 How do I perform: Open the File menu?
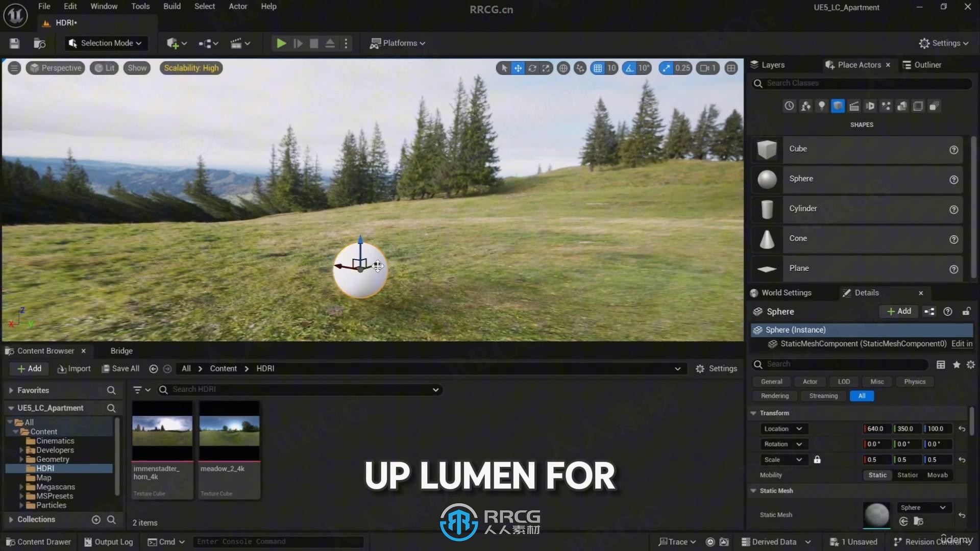(44, 7)
